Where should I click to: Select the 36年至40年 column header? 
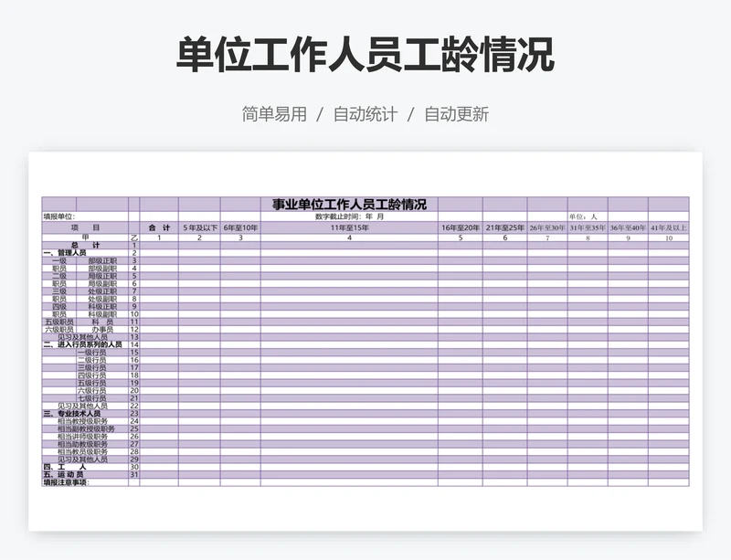pos(628,227)
